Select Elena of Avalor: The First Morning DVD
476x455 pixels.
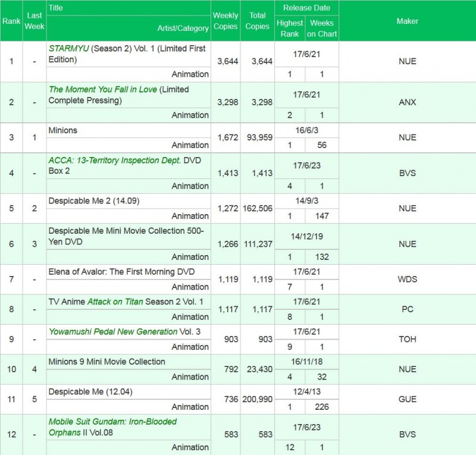(121, 272)
